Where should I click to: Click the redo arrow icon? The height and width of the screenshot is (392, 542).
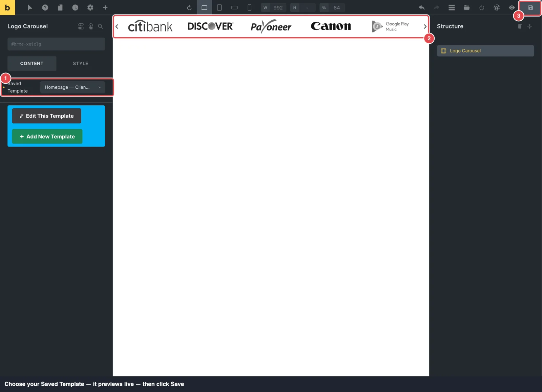437,7
